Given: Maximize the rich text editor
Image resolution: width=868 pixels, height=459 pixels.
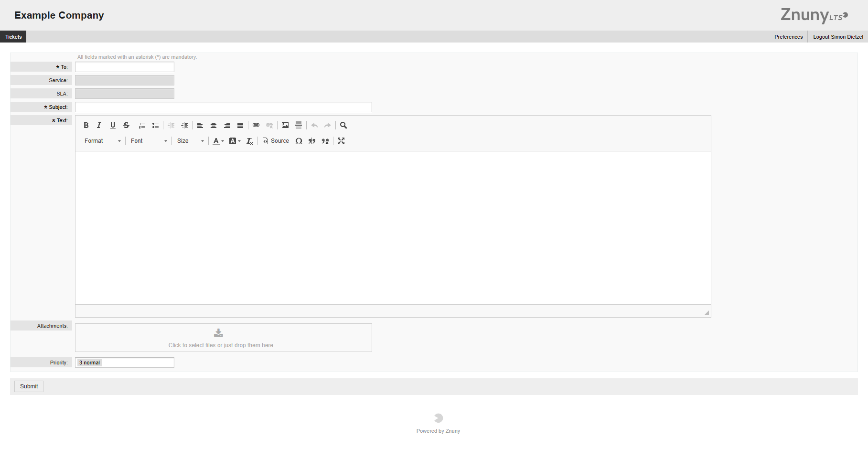Looking at the screenshot, I should coord(341,141).
